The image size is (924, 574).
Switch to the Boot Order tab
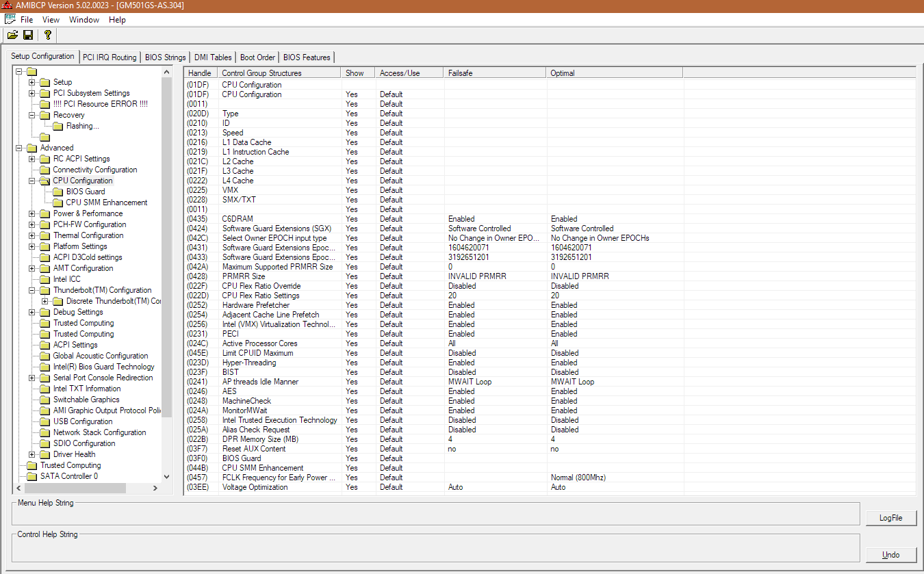point(257,57)
